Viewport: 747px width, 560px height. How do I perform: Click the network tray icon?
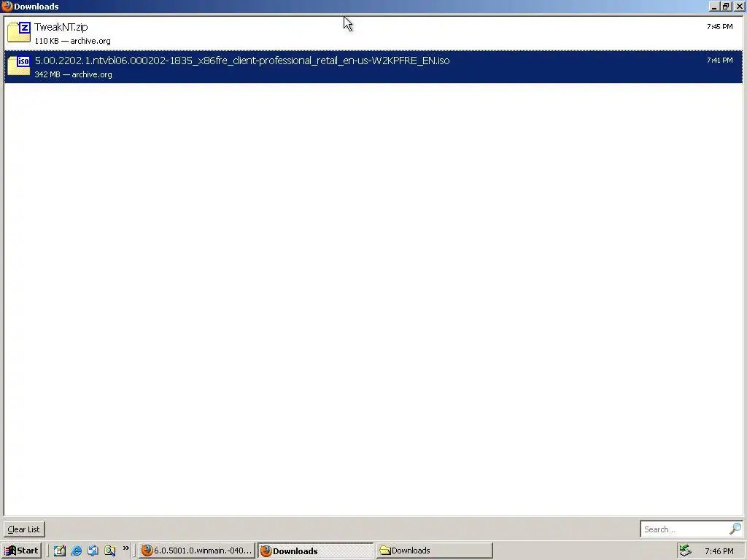[x=686, y=551]
